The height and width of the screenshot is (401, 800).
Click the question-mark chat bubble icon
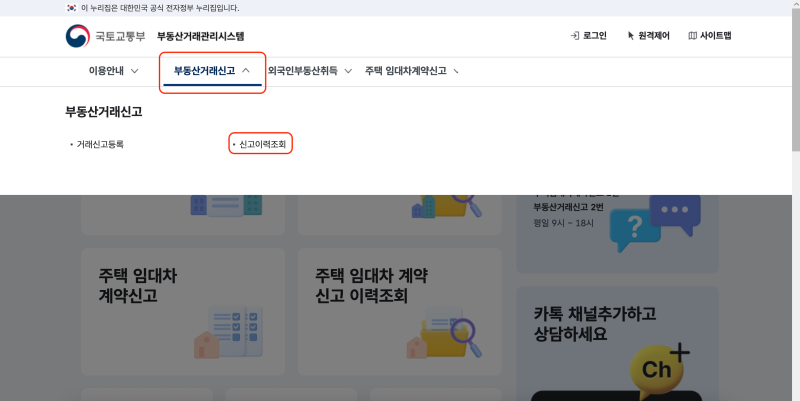634,230
